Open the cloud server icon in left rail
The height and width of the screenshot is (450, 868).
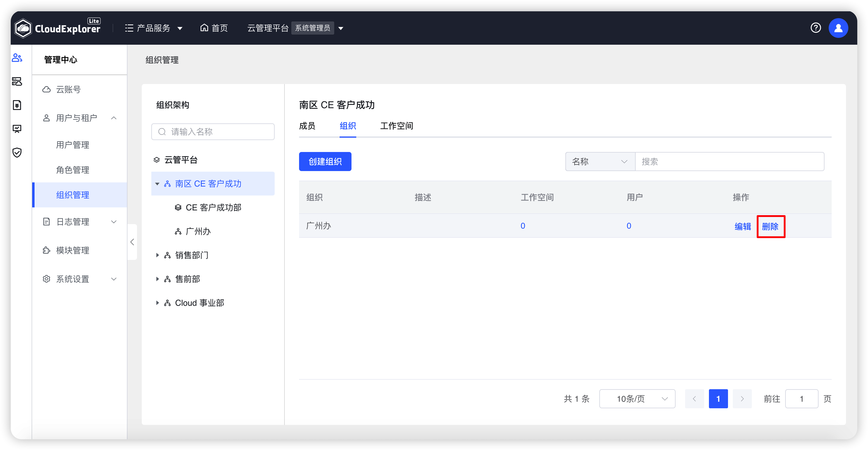(17, 82)
